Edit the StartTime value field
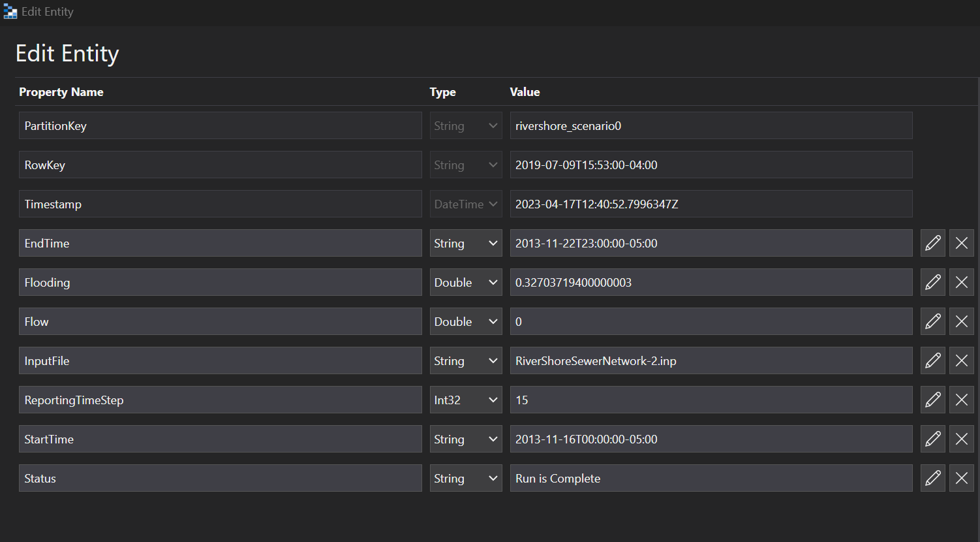 click(x=711, y=439)
